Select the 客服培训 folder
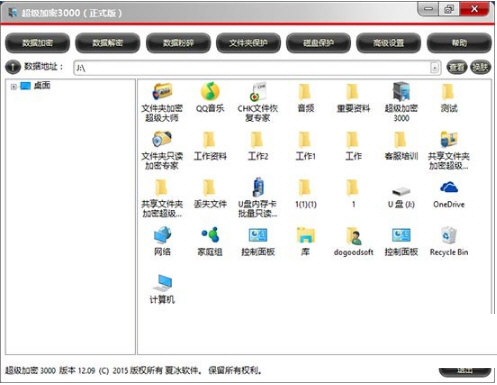Image resolution: width=497 pixels, height=385 pixels. 401,146
